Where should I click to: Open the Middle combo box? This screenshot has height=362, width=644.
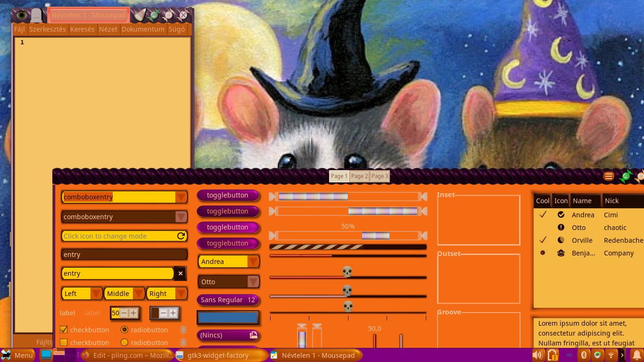pos(124,294)
